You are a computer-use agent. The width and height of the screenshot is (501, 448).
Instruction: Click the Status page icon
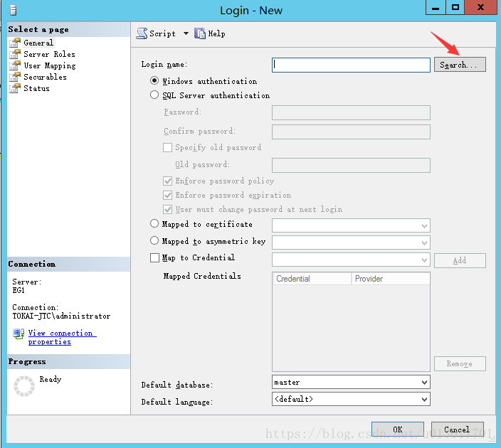[x=15, y=88]
